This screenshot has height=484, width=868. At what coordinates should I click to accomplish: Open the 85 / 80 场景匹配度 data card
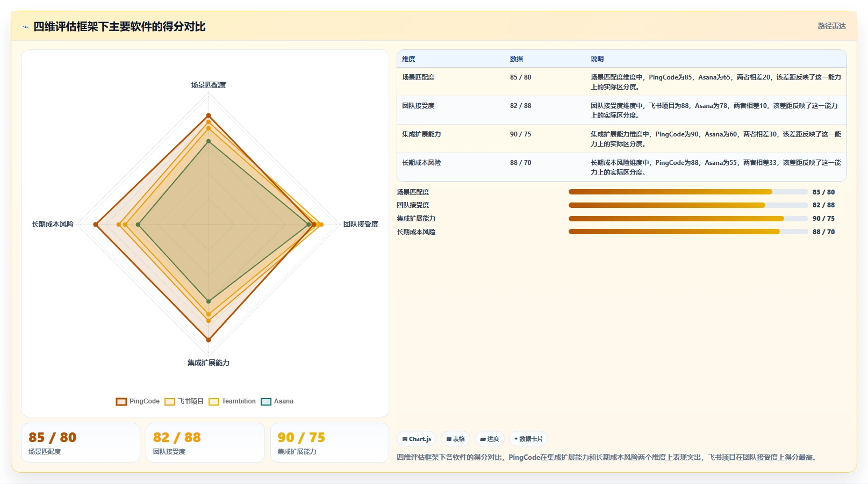pyautogui.click(x=81, y=443)
